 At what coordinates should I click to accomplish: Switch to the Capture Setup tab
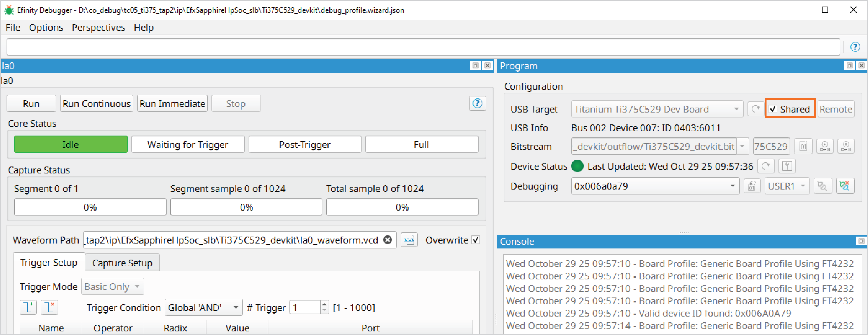(122, 263)
